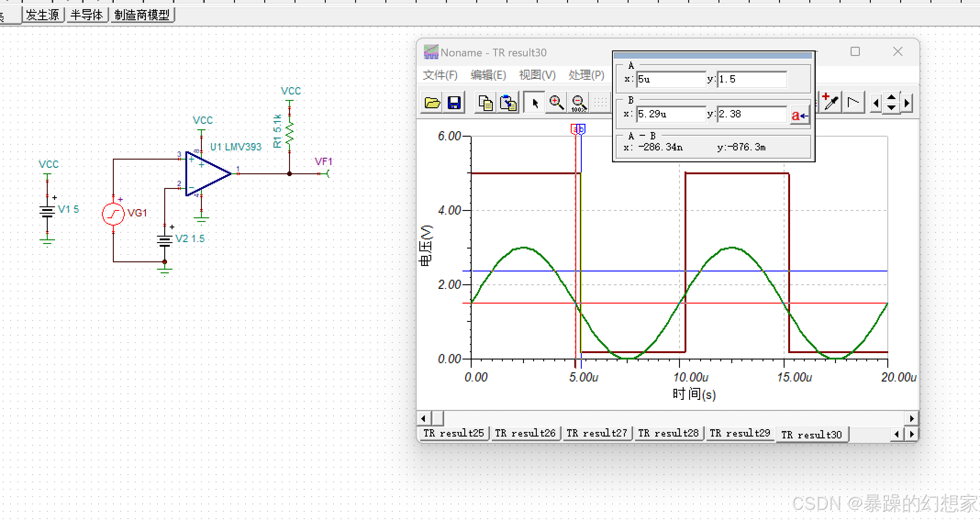Screen dimensions: 980x520
Task: Click the zoom out 100% magnifier
Action: [x=579, y=103]
